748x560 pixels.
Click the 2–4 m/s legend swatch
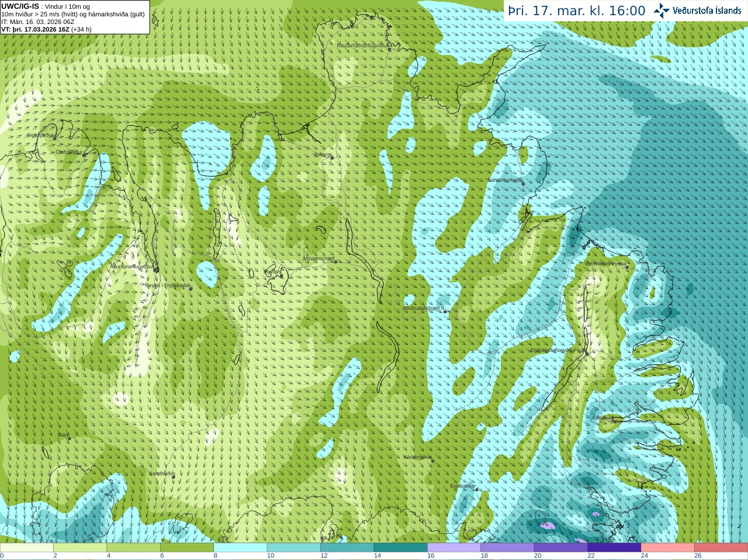click(80, 548)
